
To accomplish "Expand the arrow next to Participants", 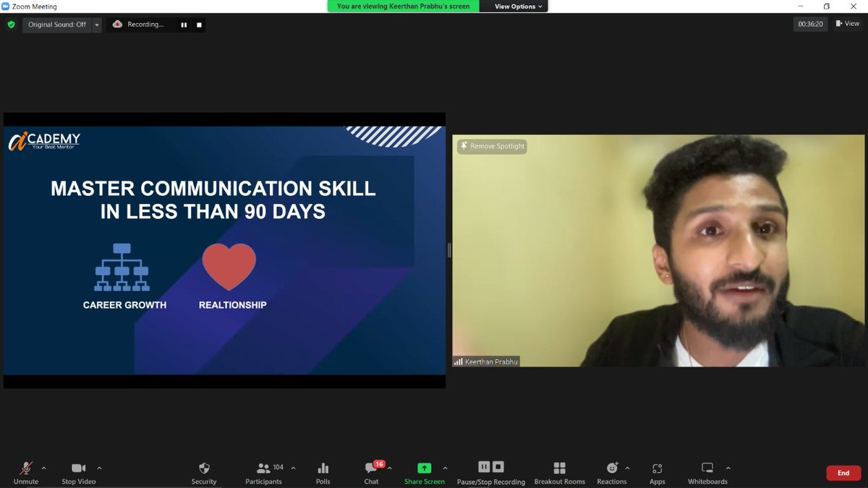I will point(293,468).
